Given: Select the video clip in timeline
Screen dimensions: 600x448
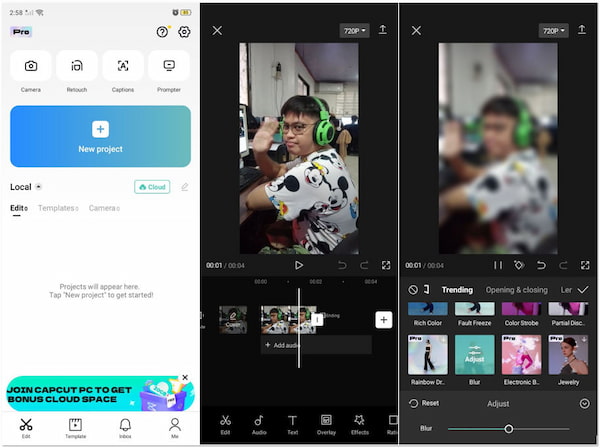Looking at the screenshot, I should click(x=289, y=319).
